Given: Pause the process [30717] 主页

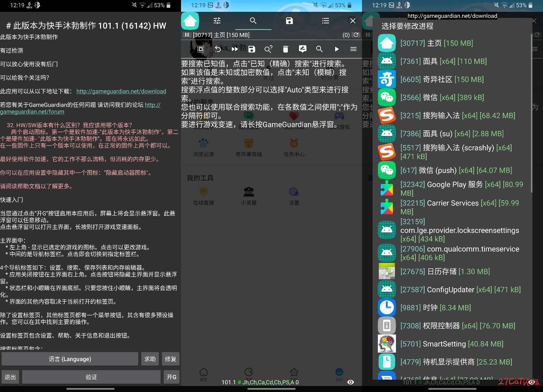Looking at the screenshot, I should click(187, 35).
